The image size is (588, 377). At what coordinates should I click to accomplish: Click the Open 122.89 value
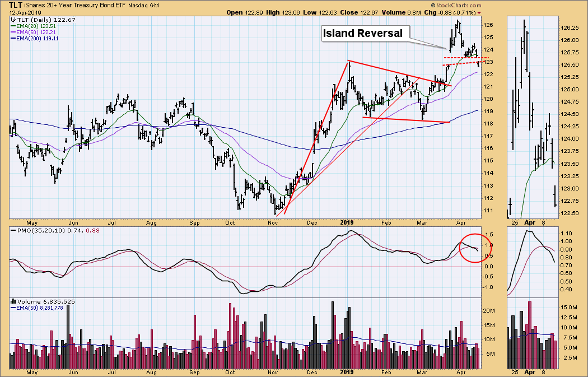(245, 12)
